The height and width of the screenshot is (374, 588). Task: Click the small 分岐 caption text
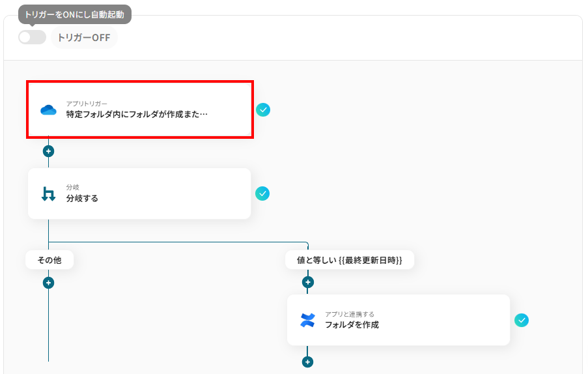tap(73, 187)
